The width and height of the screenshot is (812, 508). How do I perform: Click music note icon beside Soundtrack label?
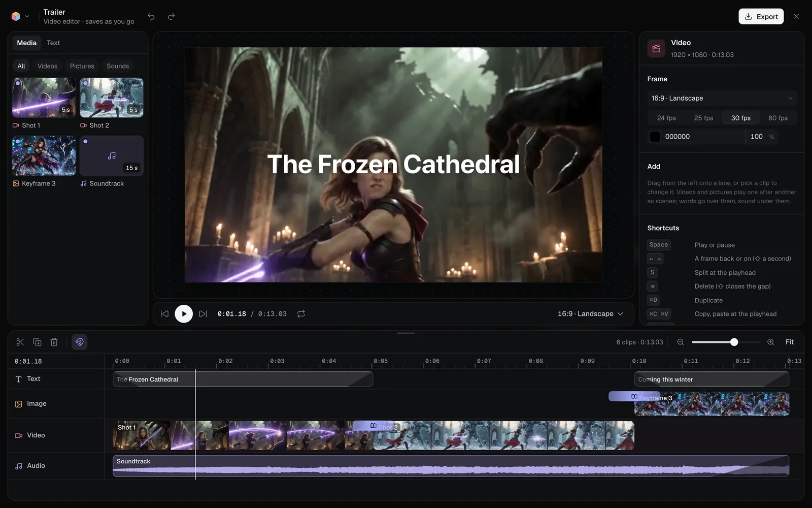[83, 183]
